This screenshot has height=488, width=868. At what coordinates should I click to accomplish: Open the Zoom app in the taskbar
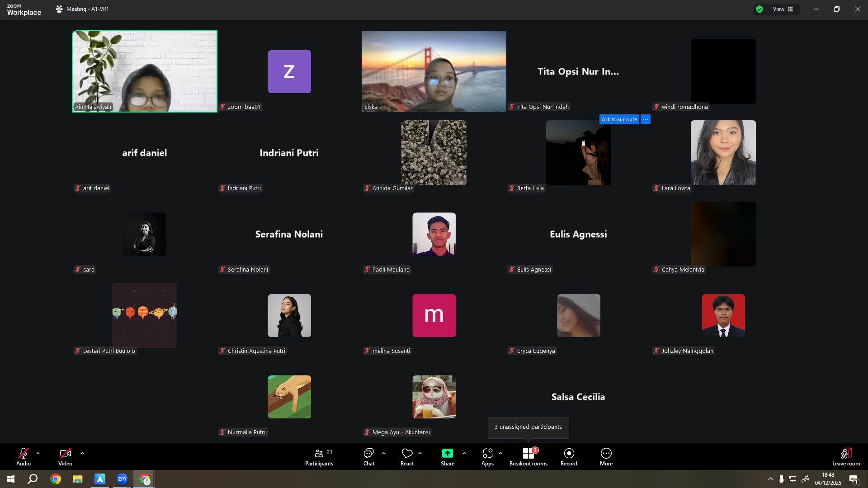[122, 479]
